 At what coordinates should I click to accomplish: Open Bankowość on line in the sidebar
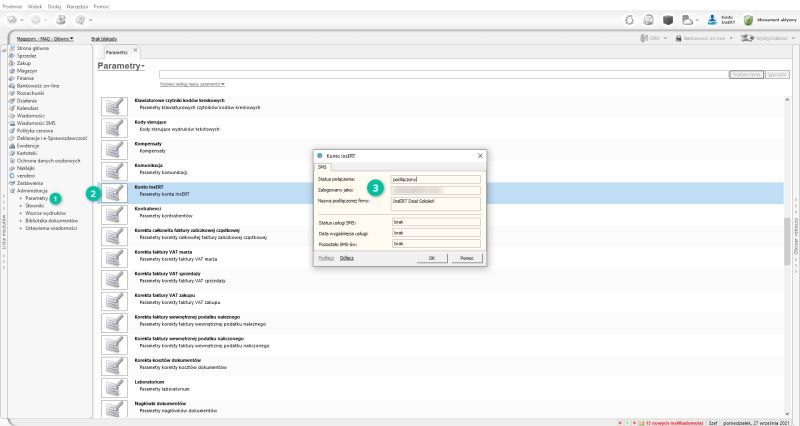tap(38, 86)
